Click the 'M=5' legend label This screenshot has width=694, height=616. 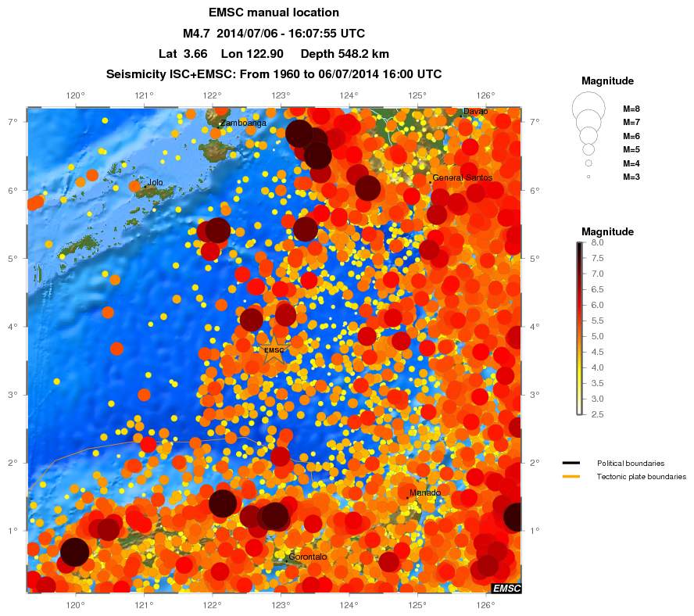click(x=631, y=149)
